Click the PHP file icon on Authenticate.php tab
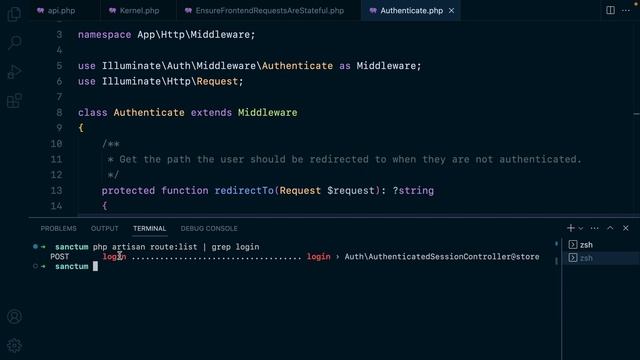 tap(373, 11)
